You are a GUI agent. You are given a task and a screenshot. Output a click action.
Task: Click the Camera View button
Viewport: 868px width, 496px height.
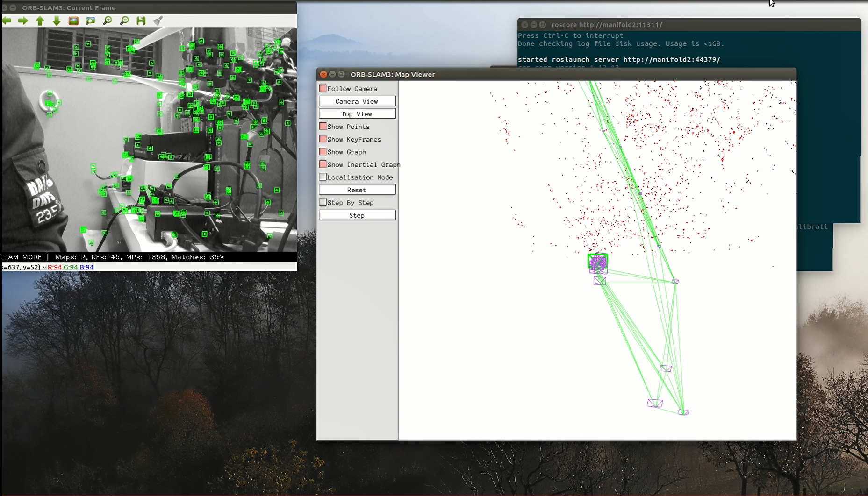pyautogui.click(x=357, y=101)
